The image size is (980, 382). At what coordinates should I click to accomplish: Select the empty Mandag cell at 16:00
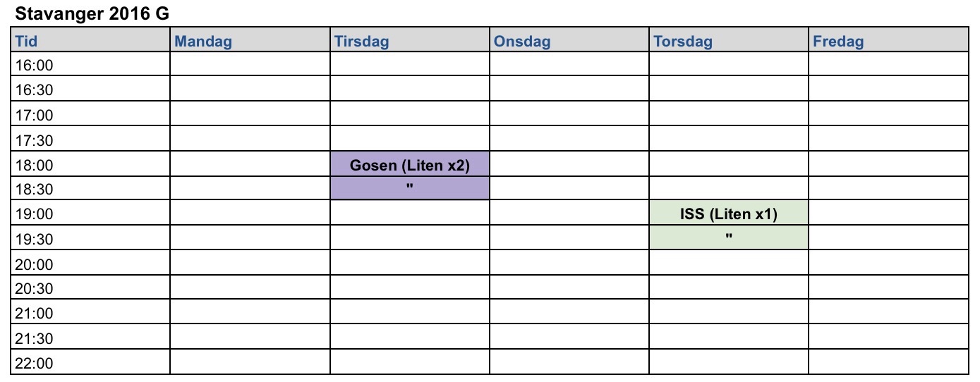point(250,66)
